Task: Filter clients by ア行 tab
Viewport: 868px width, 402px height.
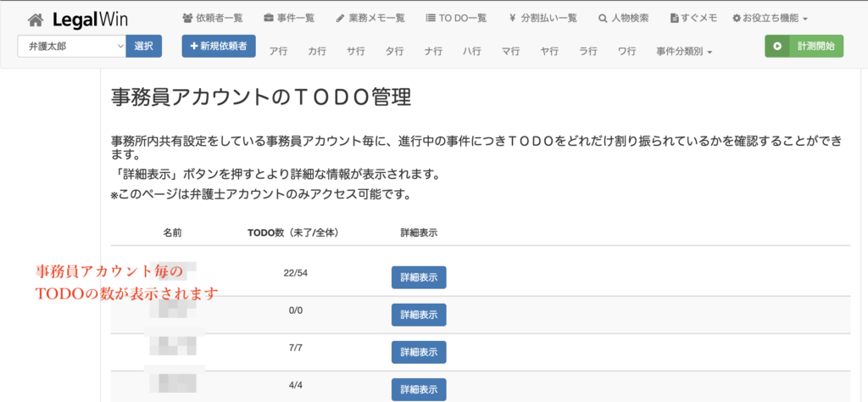Action: click(278, 52)
